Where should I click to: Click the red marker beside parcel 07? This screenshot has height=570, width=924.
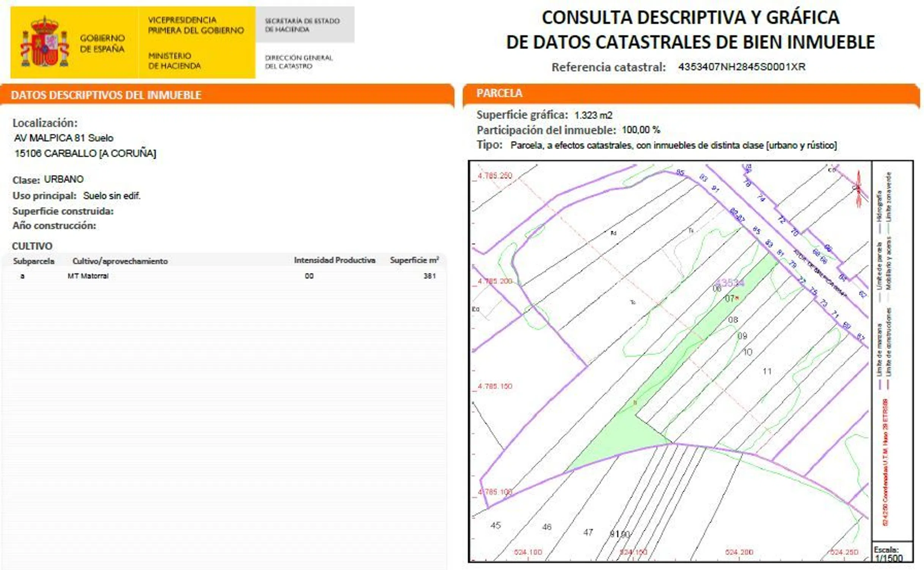point(737,298)
